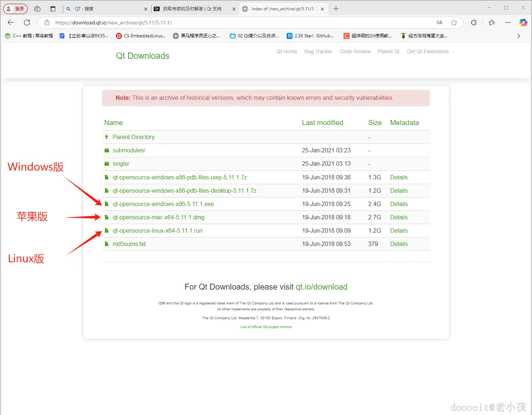The width and height of the screenshot is (532, 415).
Task: Open the 'CS-EmbeddedLinux' bookmark
Action: click(x=141, y=36)
